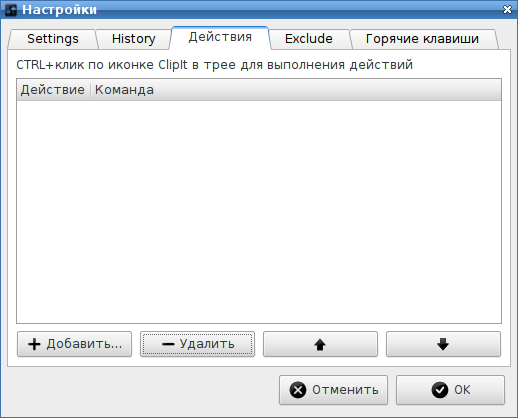
Task: Sort by the Действие column header
Action: [x=53, y=90]
